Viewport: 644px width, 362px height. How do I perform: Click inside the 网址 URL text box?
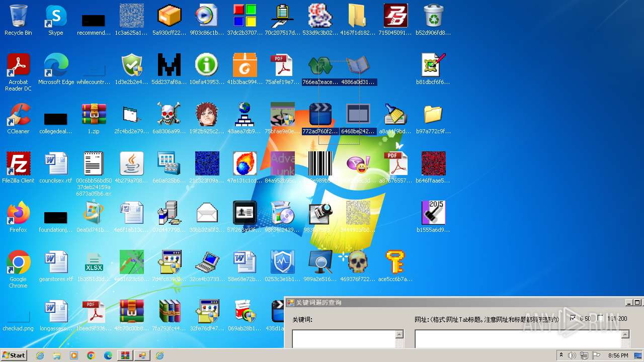click(x=518, y=339)
